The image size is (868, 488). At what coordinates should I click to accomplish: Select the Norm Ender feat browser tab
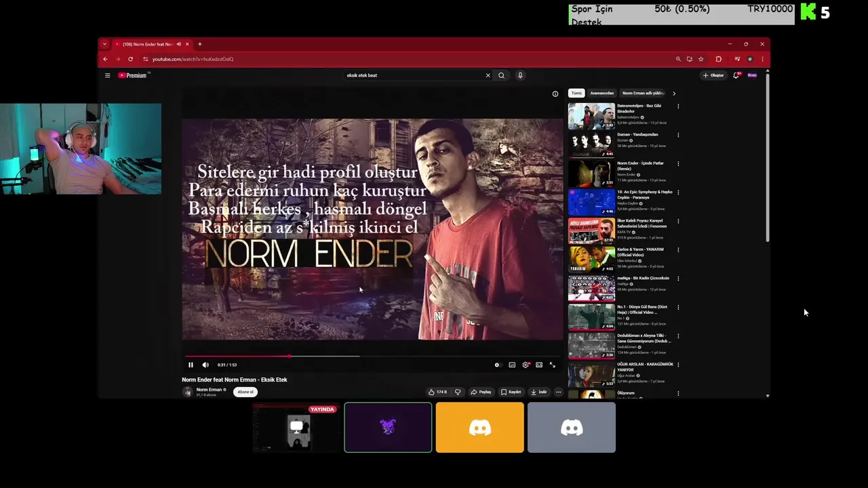pos(153,44)
